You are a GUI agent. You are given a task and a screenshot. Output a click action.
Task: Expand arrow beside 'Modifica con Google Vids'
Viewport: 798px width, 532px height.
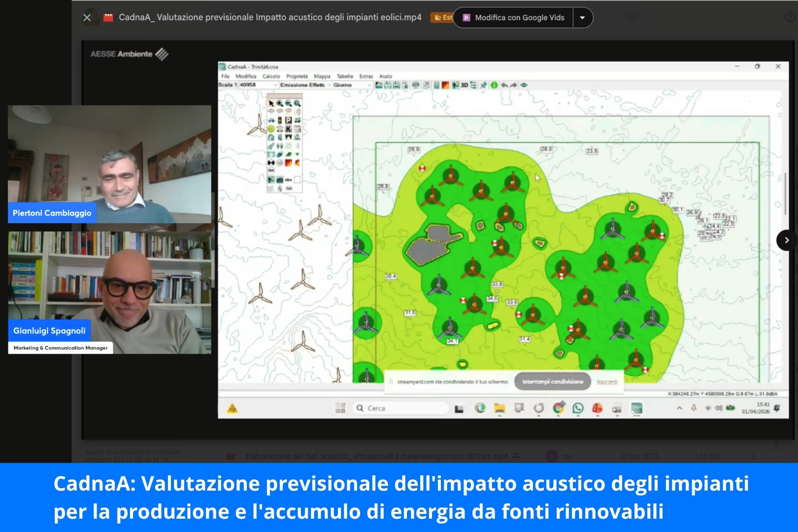click(x=583, y=18)
